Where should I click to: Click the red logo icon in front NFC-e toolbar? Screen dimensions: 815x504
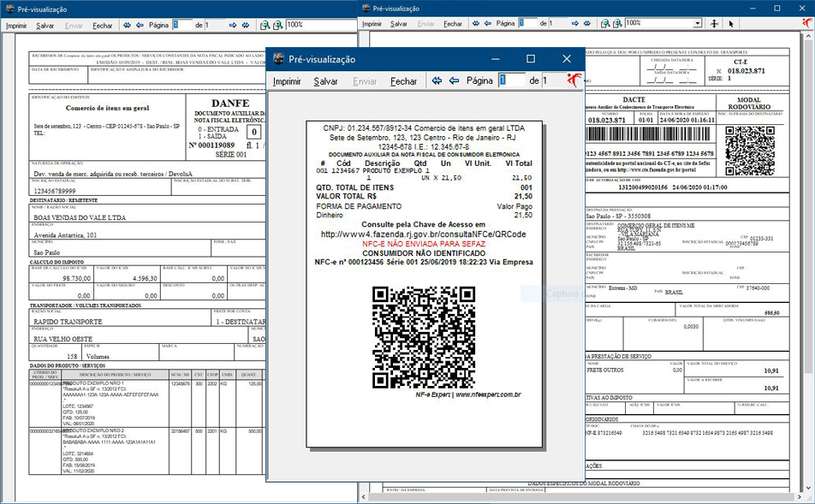click(574, 80)
